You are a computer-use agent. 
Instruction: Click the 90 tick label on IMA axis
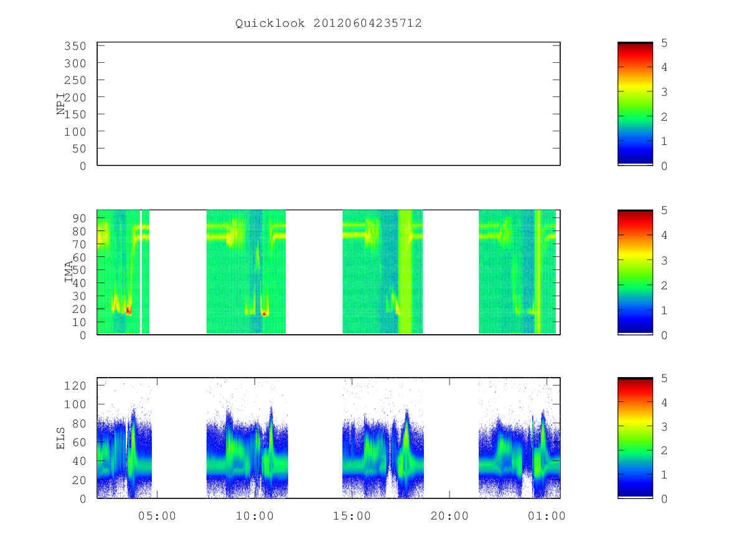[78, 218]
